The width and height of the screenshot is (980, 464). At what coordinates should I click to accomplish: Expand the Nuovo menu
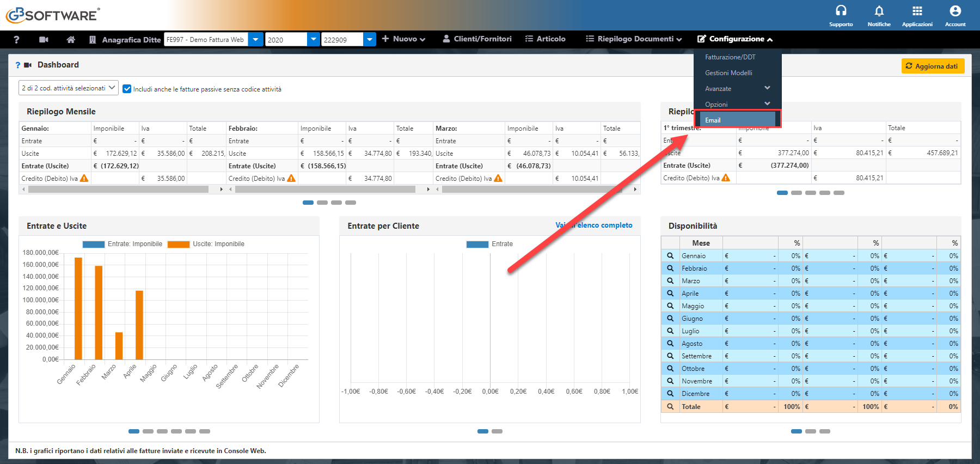403,39
